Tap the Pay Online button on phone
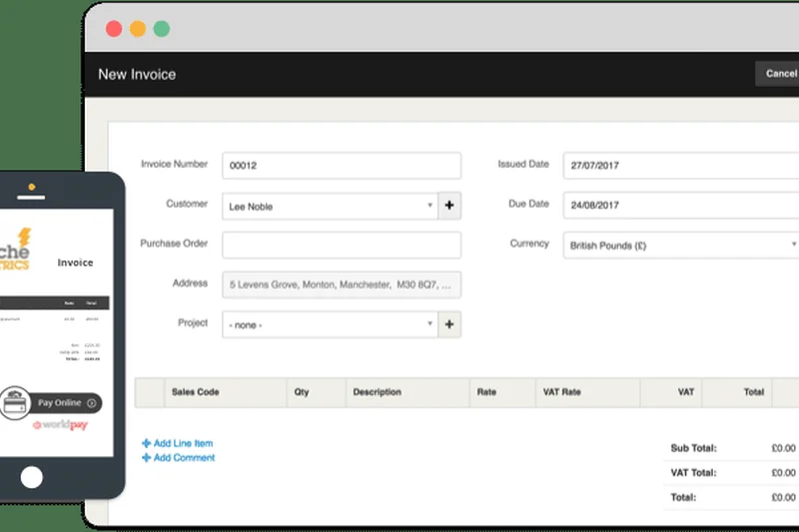Image resolution: width=799 pixels, height=532 pixels. [x=60, y=403]
